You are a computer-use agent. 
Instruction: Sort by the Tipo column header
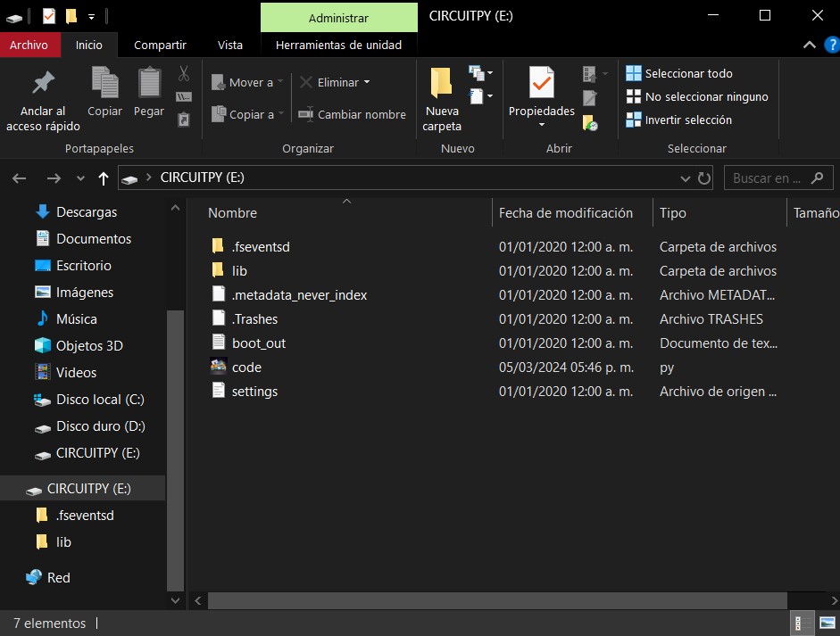[673, 212]
